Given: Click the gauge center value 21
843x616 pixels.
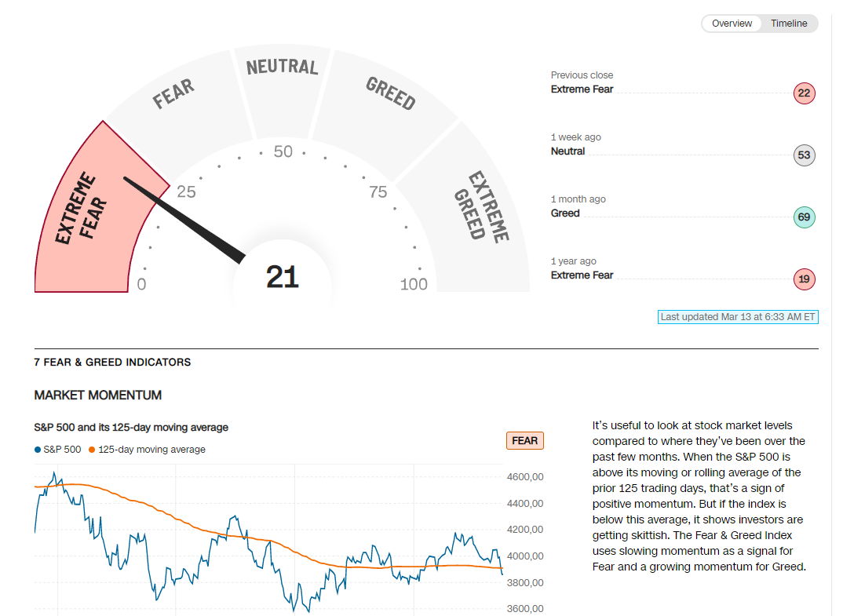Looking at the screenshot, I should pyautogui.click(x=283, y=277).
